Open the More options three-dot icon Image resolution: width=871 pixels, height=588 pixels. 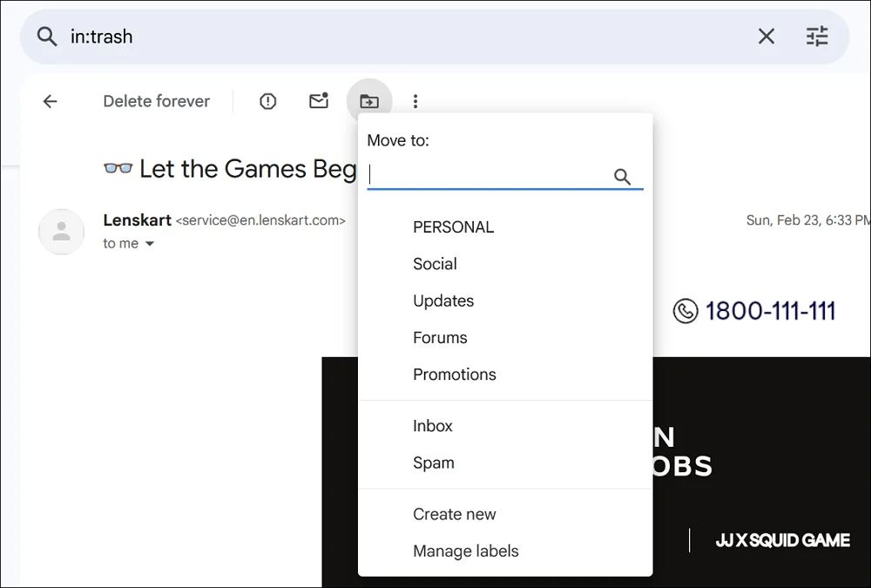[x=415, y=101]
